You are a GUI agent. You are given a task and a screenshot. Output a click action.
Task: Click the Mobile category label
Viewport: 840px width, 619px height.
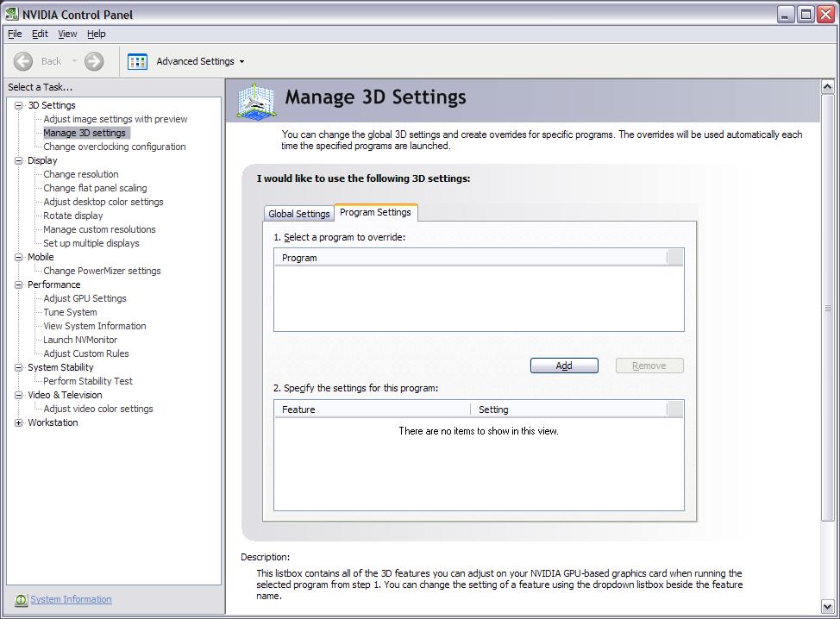tap(41, 257)
